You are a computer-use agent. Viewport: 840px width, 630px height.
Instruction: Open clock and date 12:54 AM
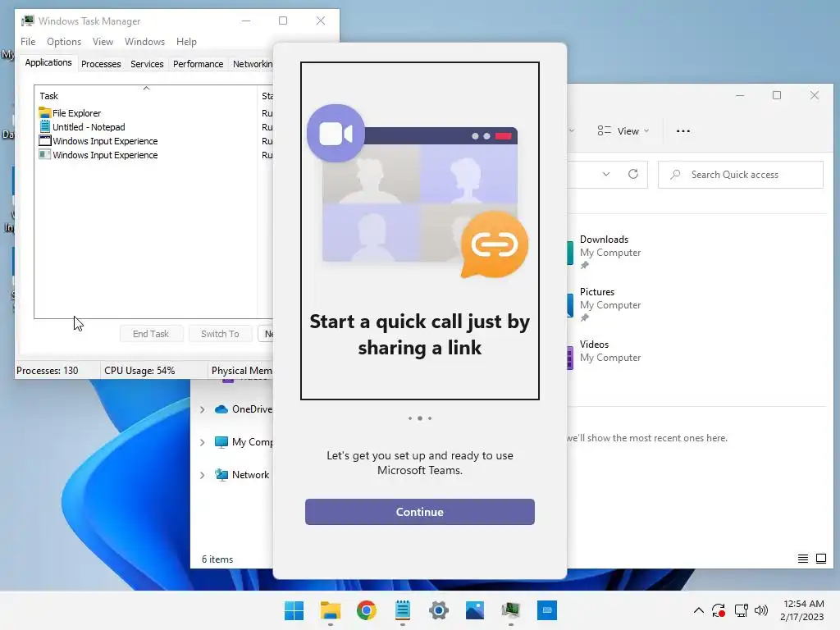pyautogui.click(x=802, y=610)
